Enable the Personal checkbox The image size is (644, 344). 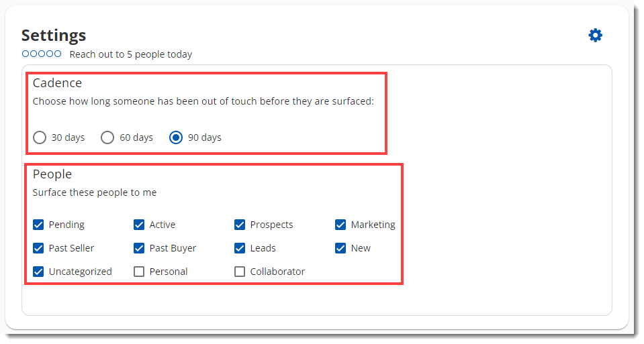(x=139, y=272)
